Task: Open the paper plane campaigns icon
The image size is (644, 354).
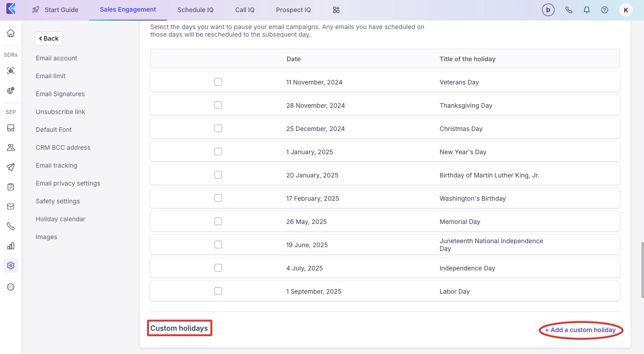Action: point(11,167)
